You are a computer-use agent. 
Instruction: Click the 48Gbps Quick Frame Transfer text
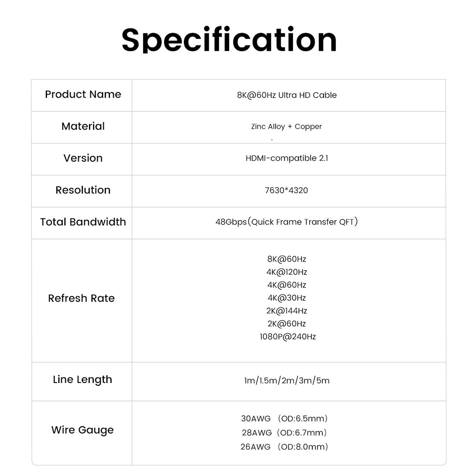[x=287, y=222]
